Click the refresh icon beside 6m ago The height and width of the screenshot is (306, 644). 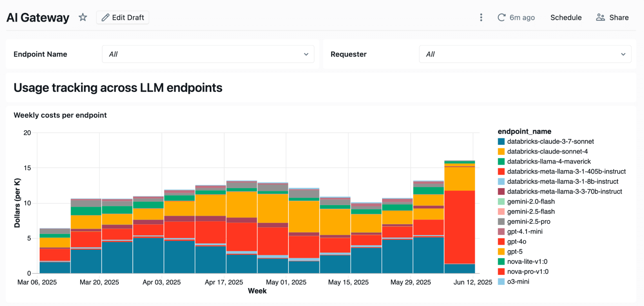501,17
